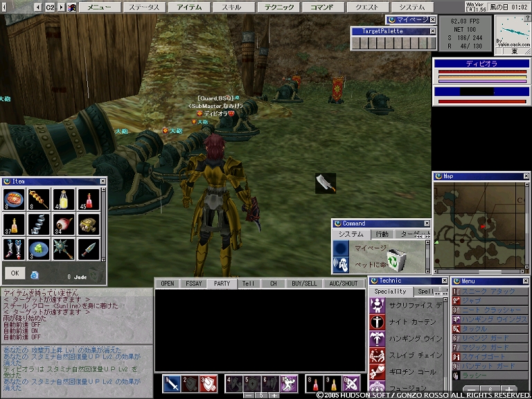532x399 pixels.
Task: Open the システム menu
Action: coord(412,7)
